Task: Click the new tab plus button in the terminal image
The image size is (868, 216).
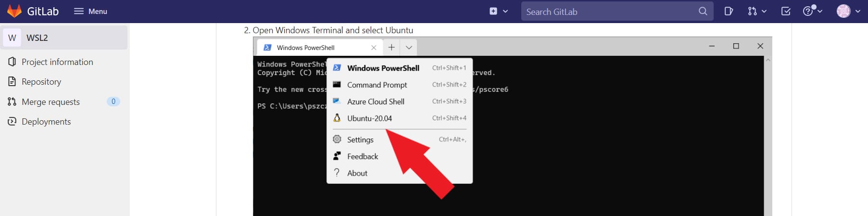Action: (x=391, y=47)
